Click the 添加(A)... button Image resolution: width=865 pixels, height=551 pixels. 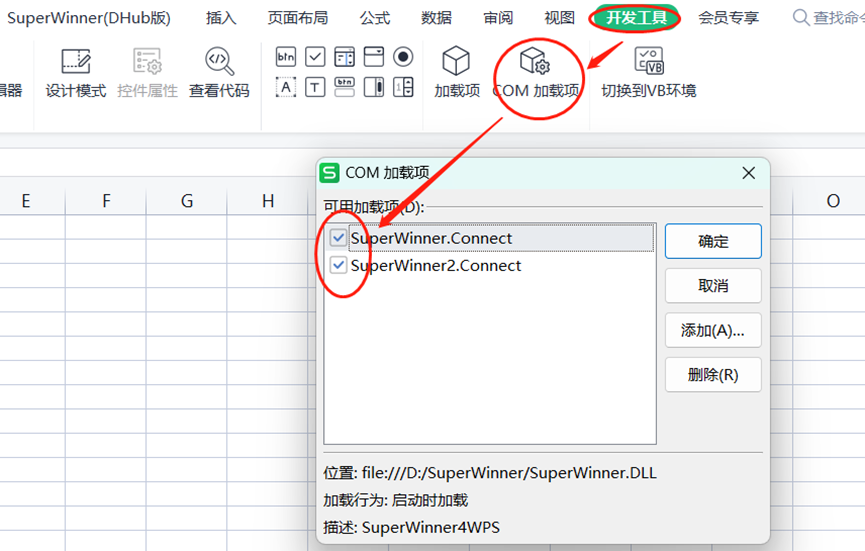713,330
